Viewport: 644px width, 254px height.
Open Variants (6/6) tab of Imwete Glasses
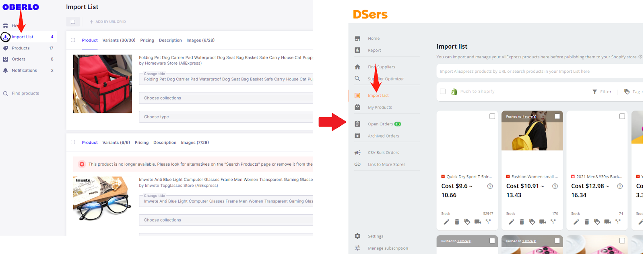click(x=116, y=142)
